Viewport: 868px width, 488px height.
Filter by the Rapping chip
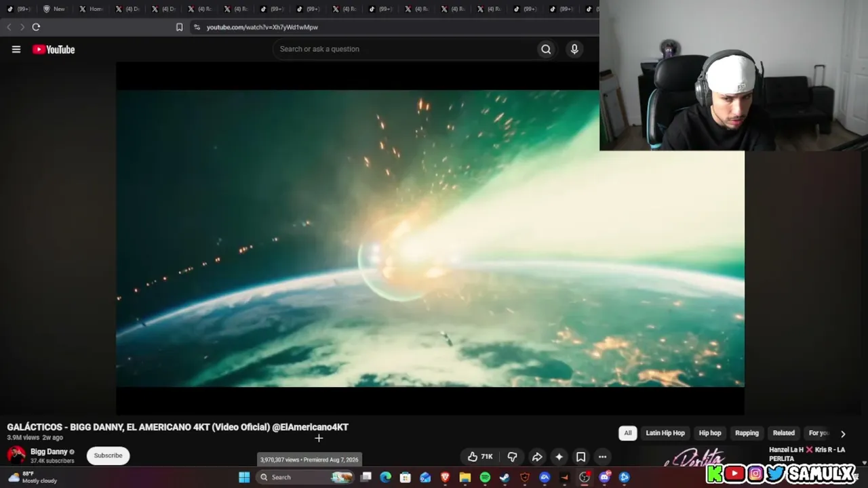click(747, 433)
